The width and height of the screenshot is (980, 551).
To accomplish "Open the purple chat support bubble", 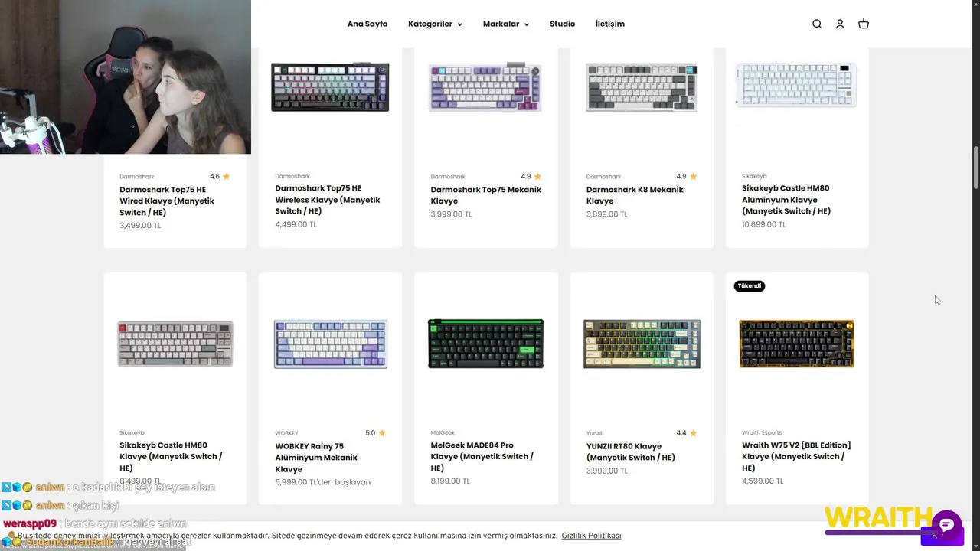I will click(x=946, y=525).
